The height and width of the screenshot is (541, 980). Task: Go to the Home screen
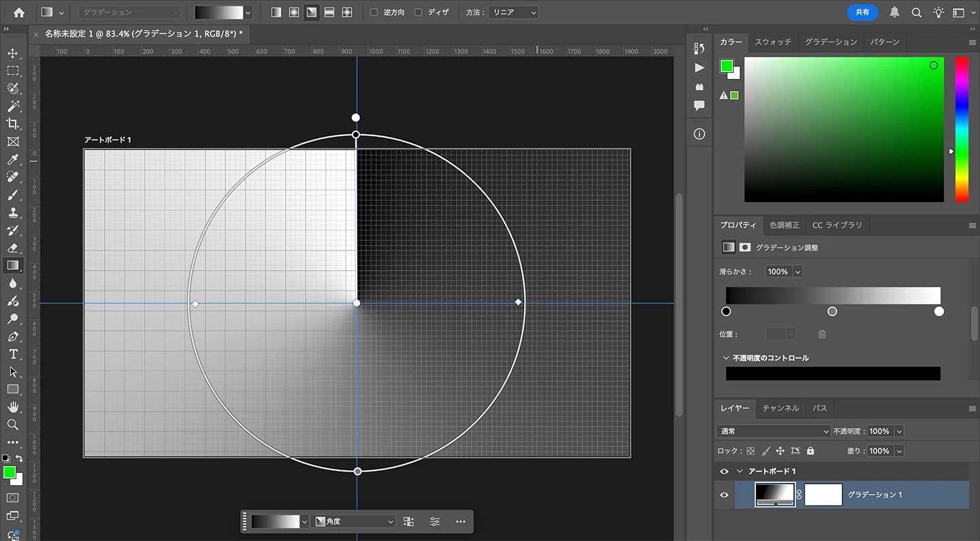point(19,12)
